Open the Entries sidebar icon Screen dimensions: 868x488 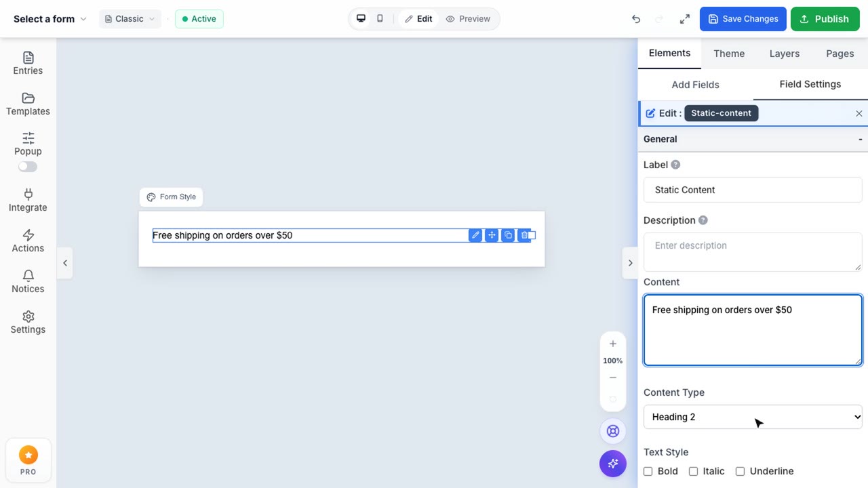(x=28, y=58)
